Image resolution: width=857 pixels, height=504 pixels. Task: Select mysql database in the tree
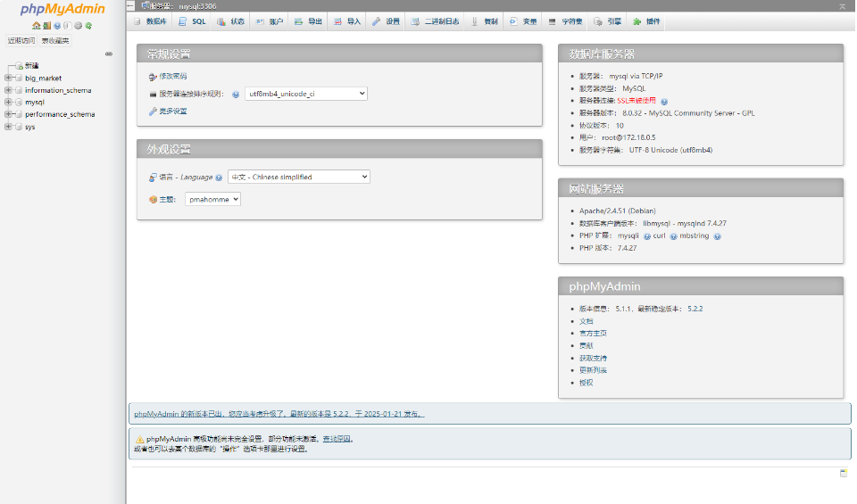pos(35,102)
